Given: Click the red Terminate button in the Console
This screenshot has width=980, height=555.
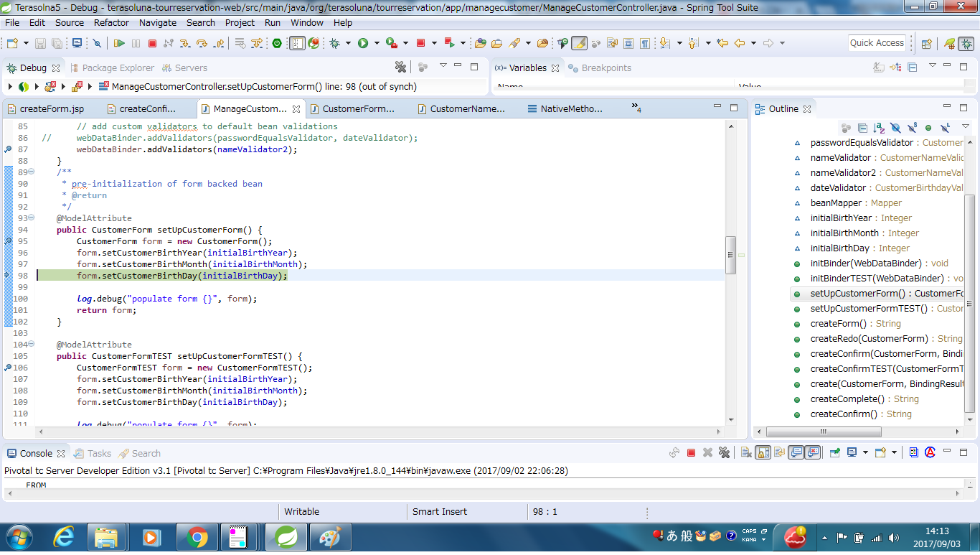Looking at the screenshot, I should pyautogui.click(x=692, y=453).
